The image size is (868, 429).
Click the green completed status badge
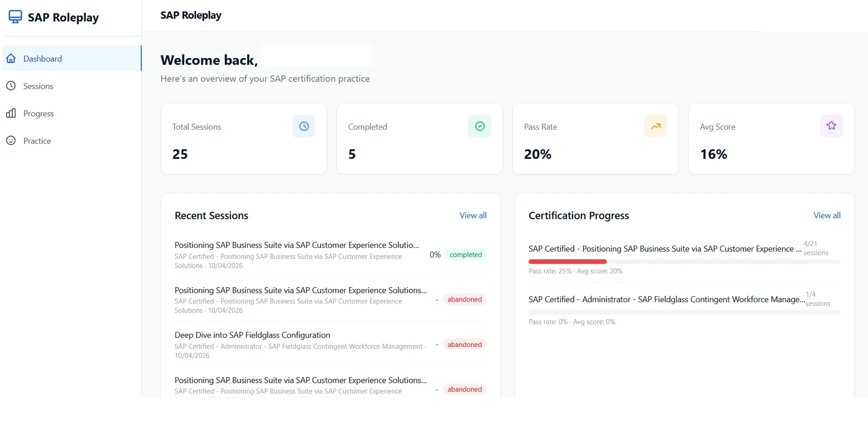(466, 255)
